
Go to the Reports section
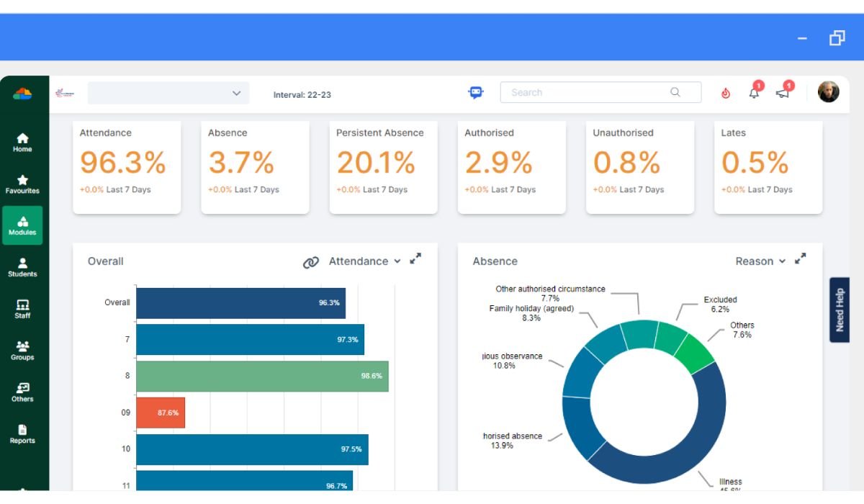(x=22, y=435)
